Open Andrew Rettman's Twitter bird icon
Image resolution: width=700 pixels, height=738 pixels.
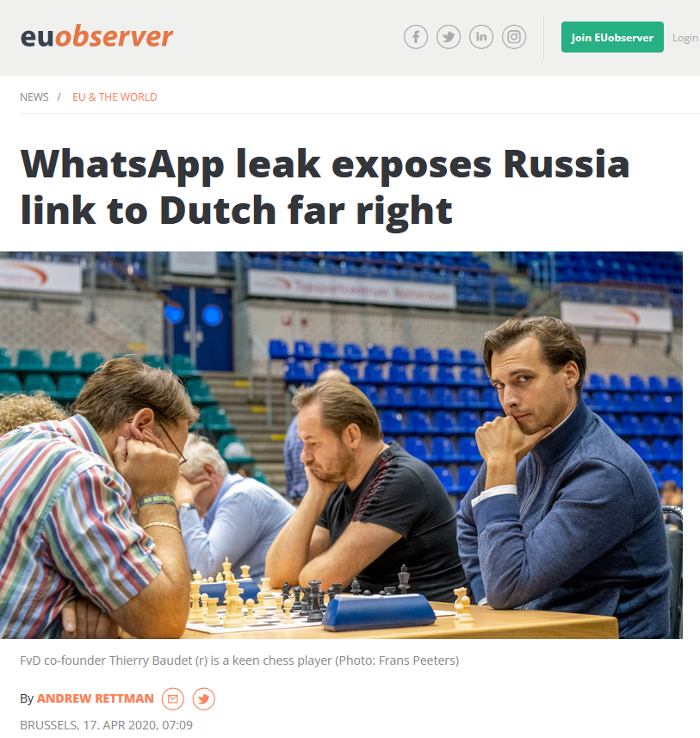[204, 699]
